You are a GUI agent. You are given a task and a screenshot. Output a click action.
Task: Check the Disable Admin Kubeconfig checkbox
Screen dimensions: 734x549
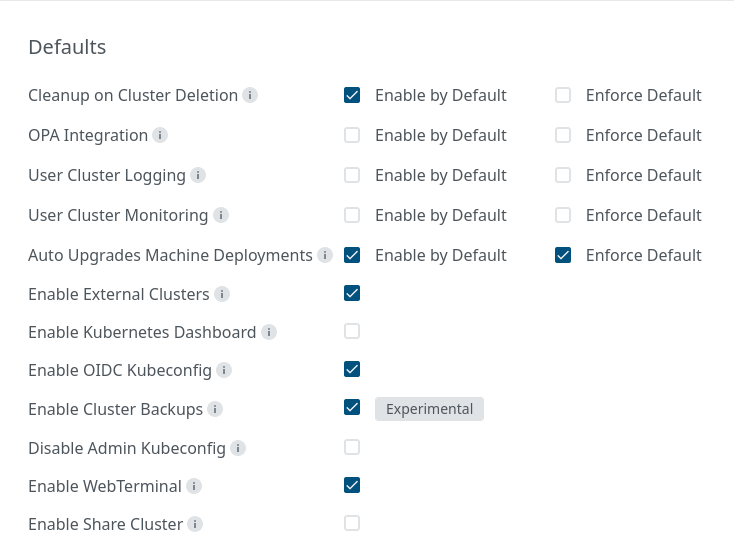pyautogui.click(x=352, y=447)
